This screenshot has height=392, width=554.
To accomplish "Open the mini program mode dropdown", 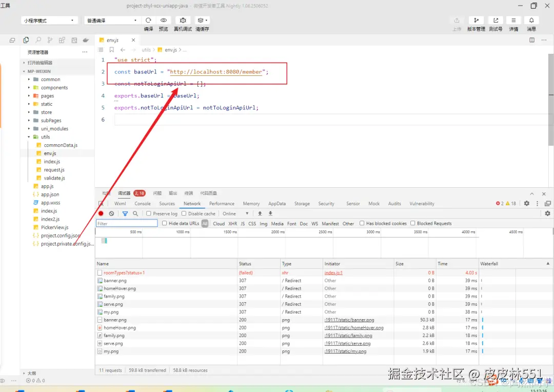I will pos(49,21).
